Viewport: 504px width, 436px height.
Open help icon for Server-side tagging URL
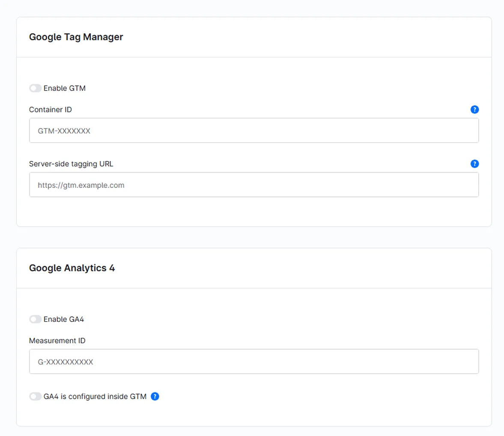(474, 164)
